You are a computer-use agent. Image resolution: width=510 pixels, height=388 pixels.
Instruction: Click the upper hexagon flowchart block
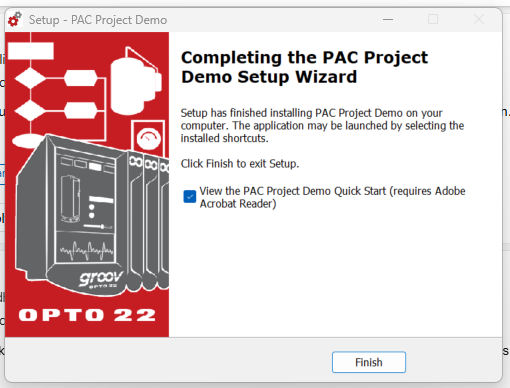tap(81, 78)
